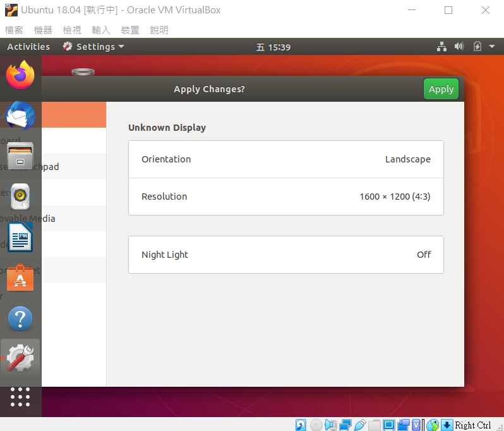Click the Right Ctrl host key label
This screenshot has height=431, width=504.
point(473,425)
